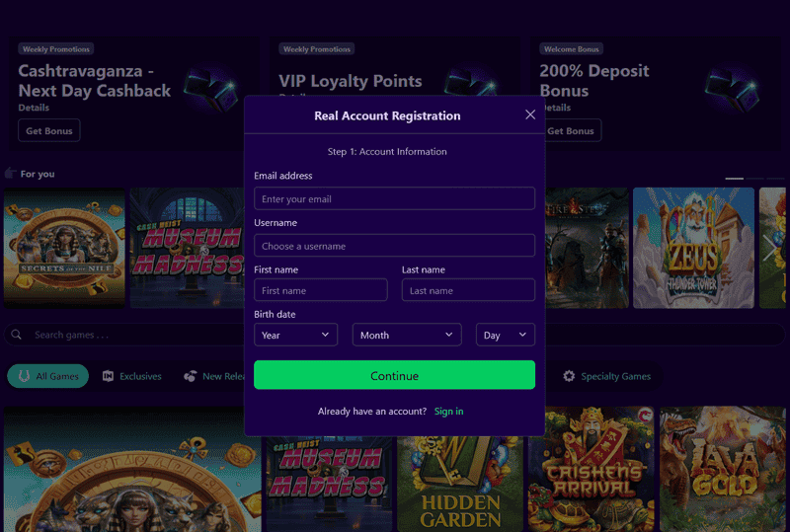This screenshot has height=532, width=790.
Task: Select the All Games tab
Action: click(x=47, y=376)
